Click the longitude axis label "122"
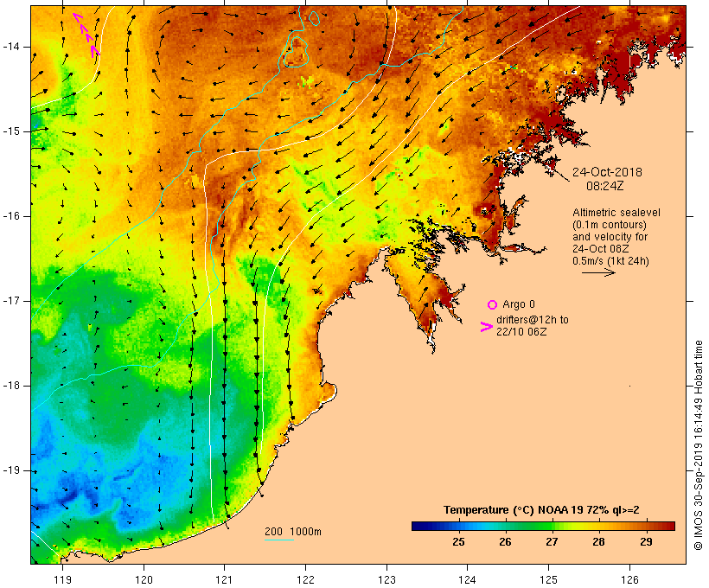The width and height of the screenshot is (709, 588). pos(306,579)
